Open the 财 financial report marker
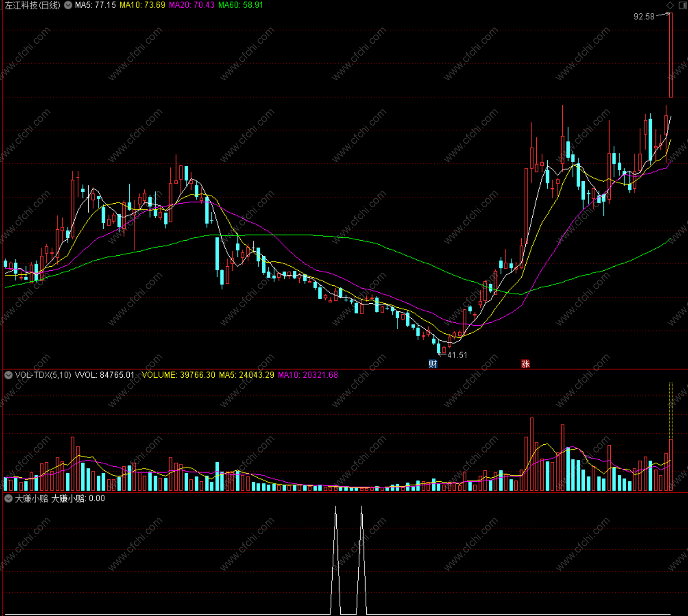The image size is (688, 616). (x=433, y=364)
